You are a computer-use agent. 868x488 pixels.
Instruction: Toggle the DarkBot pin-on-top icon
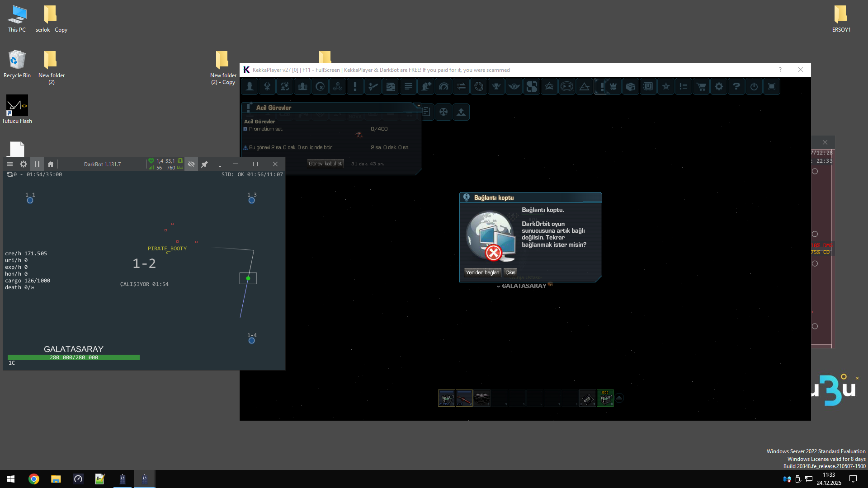[x=204, y=164]
